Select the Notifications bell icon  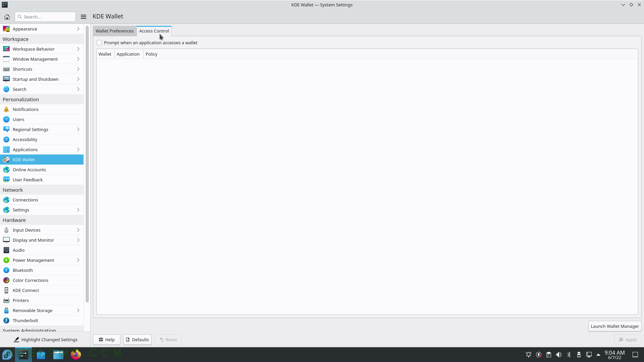tap(6, 109)
